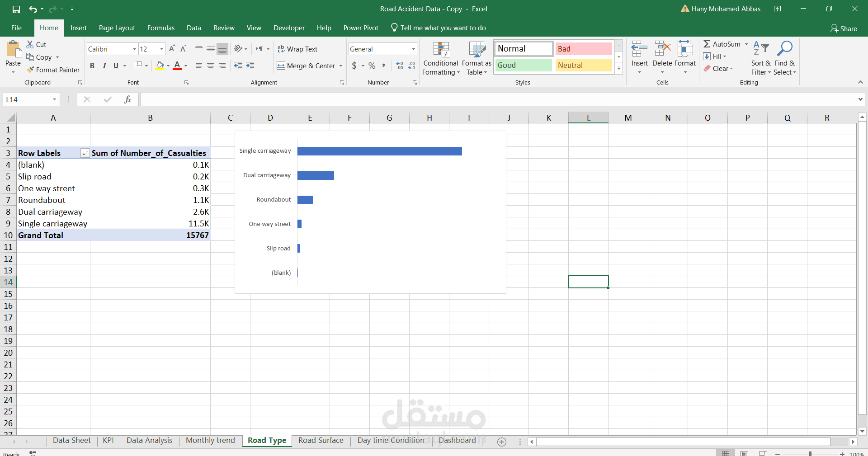This screenshot has width=868, height=456.
Task: Open the font size dropdown
Action: [162, 49]
